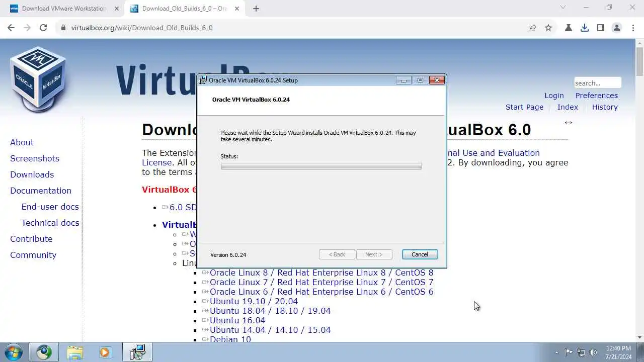The height and width of the screenshot is (362, 644).
Task: Click the share page icon in address bar
Action: coord(532,28)
